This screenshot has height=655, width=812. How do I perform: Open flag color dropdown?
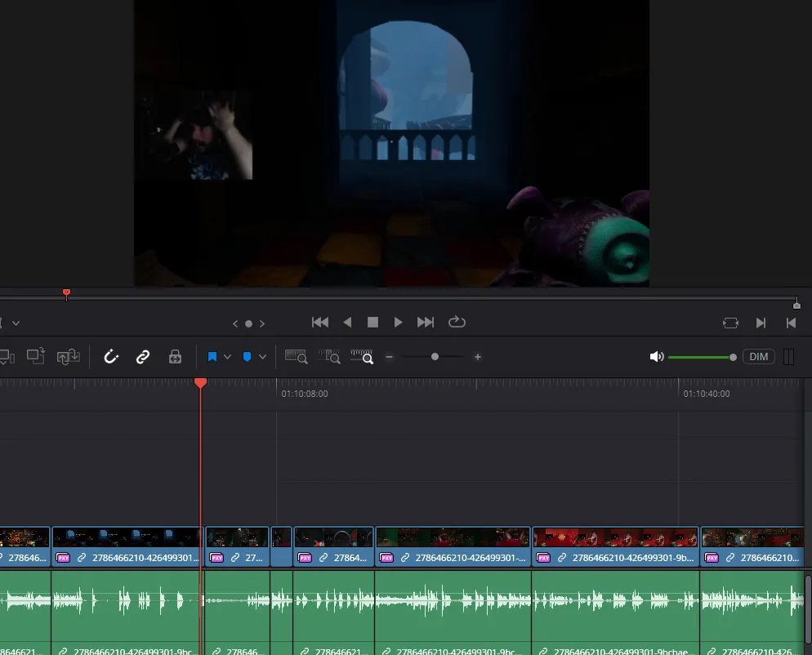coord(227,357)
